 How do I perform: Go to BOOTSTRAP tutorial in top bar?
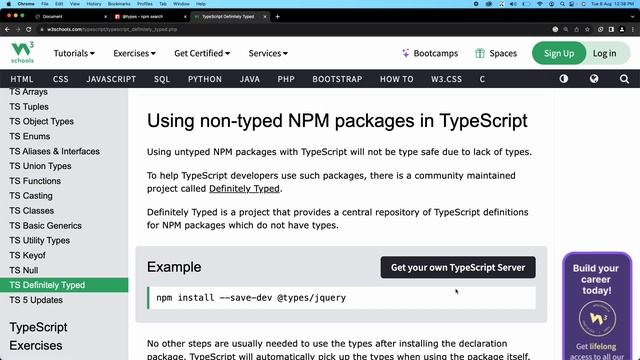click(x=337, y=79)
